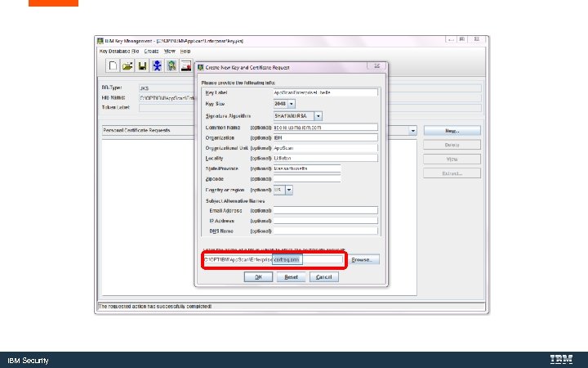Click the Cancel button
The width and height of the screenshot is (588, 368).
(323, 276)
